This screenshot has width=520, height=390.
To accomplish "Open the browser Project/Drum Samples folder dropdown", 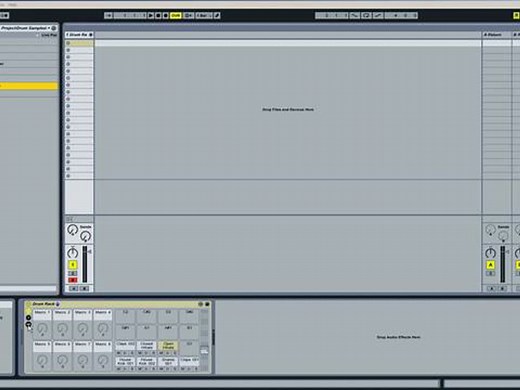I will tap(25, 28).
